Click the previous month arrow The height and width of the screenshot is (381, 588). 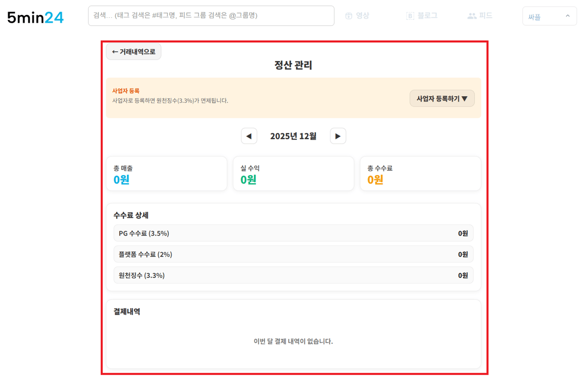point(249,135)
